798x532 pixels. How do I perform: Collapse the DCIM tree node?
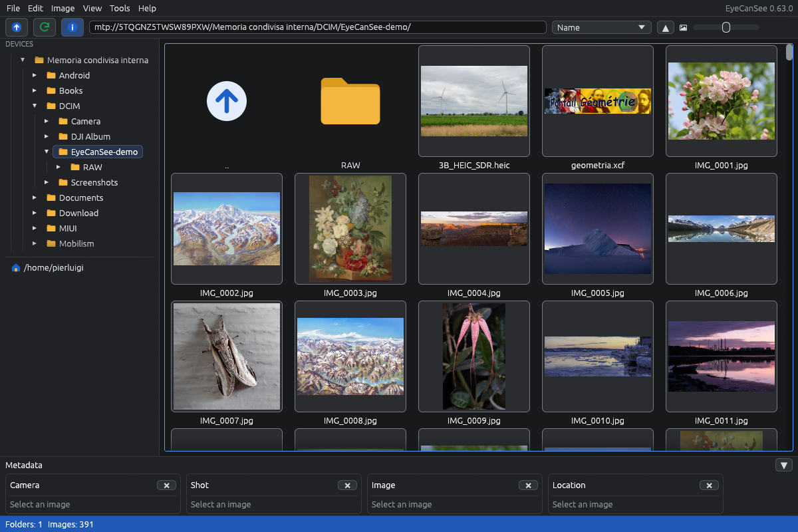(35, 106)
